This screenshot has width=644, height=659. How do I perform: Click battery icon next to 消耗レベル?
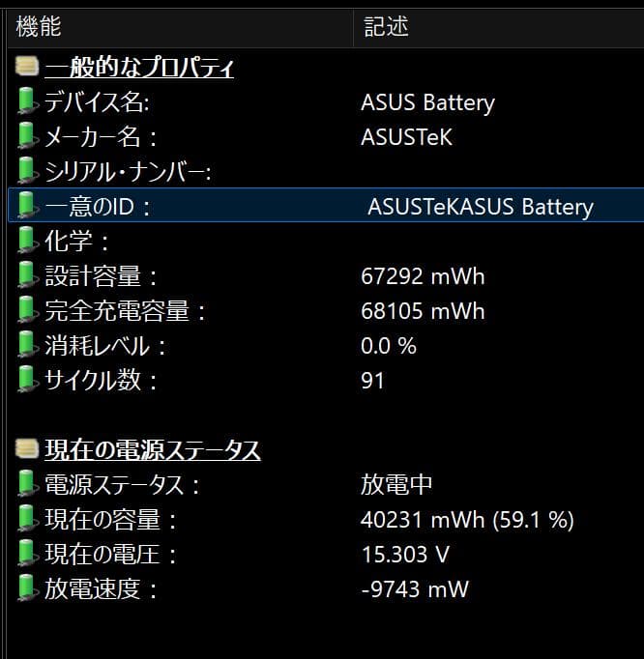pos(27,345)
